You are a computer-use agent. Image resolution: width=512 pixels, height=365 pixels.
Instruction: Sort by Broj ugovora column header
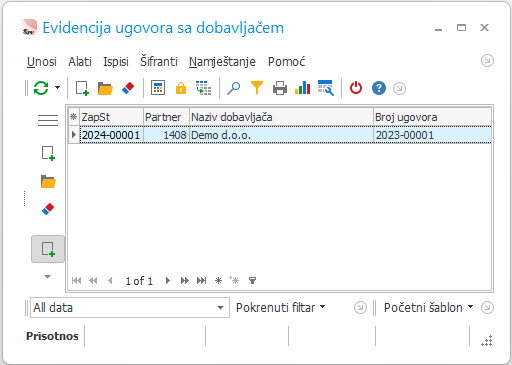(432, 117)
